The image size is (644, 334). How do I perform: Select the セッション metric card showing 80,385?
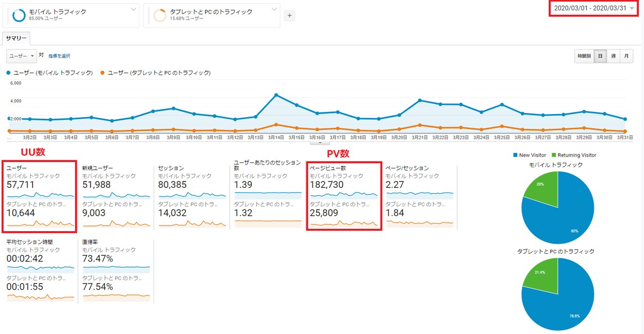[x=192, y=196]
